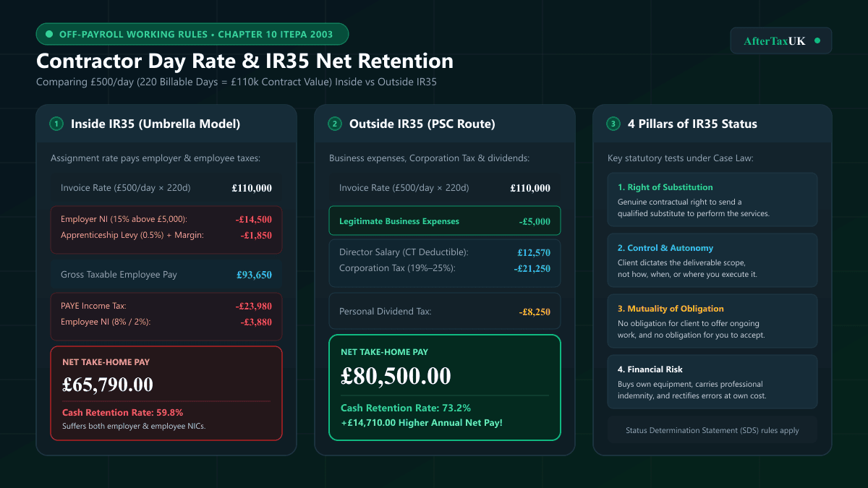Screen dimensions: 868x488
Task: Click the Corporation Tax value -£21,250
Action: (532, 268)
